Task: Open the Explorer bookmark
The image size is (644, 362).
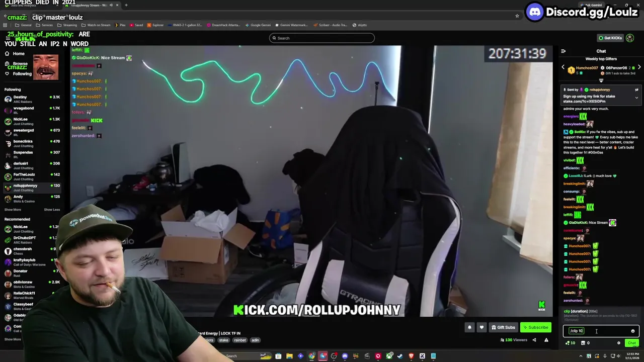Action: [x=155, y=25]
